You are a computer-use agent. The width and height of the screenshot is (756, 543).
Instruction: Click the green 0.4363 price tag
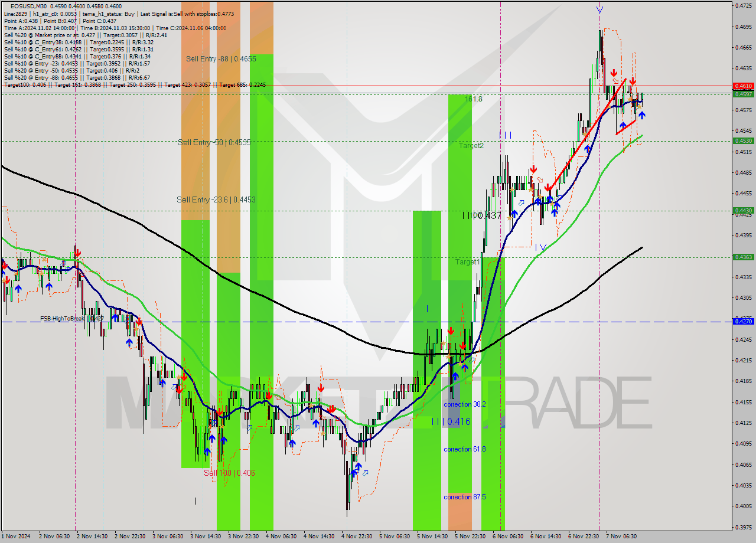pos(743,257)
